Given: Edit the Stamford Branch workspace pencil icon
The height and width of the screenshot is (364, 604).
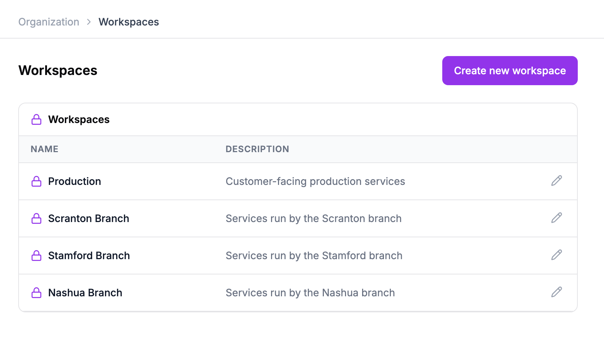Looking at the screenshot, I should click(557, 255).
